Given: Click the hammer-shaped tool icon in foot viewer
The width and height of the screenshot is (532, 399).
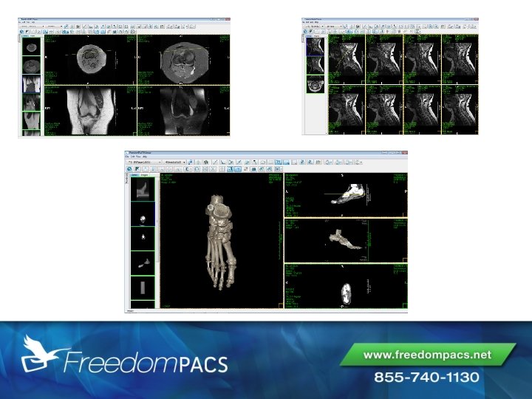Looking at the screenshot, I should point(254,162).
